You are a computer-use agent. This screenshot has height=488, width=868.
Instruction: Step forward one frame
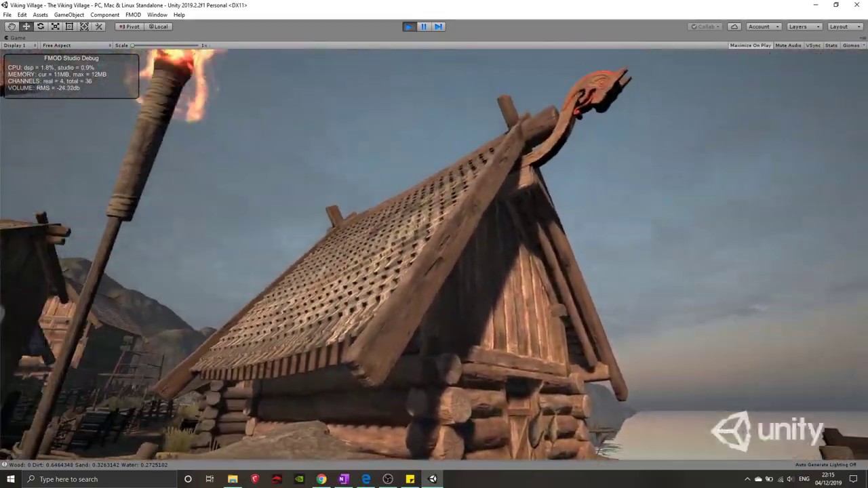438,26
